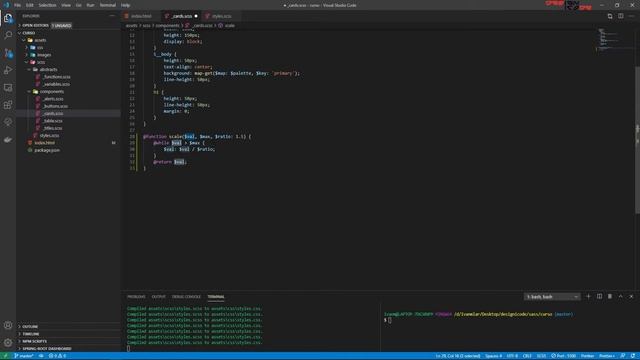Open _buttons.scss in the explorer
This screenshot has height=360, width=640.
[x=55, y=106]
